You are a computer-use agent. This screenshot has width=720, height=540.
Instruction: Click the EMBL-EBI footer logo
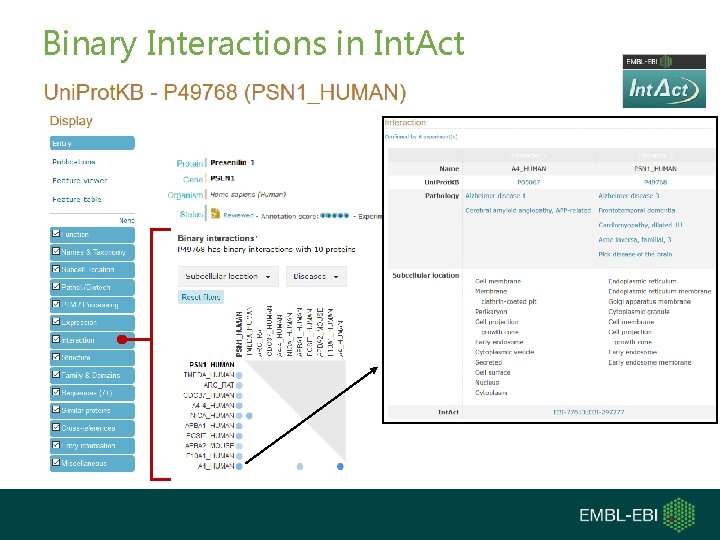(x=637, y=515)
